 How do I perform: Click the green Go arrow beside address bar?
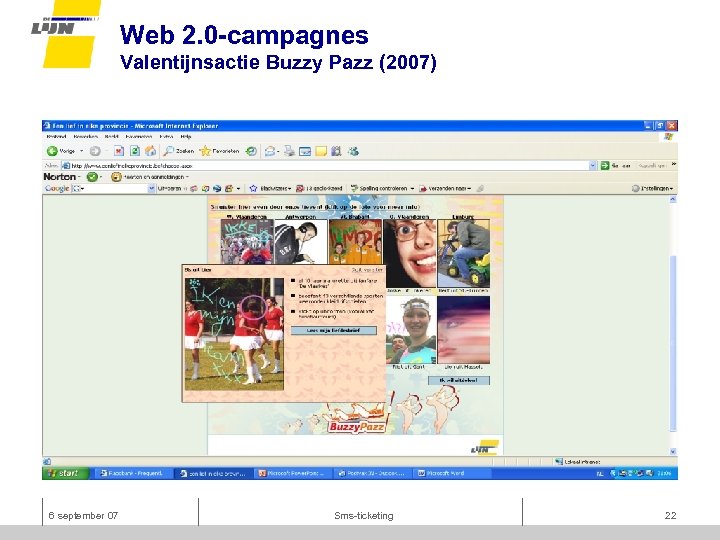click(605, 165)
